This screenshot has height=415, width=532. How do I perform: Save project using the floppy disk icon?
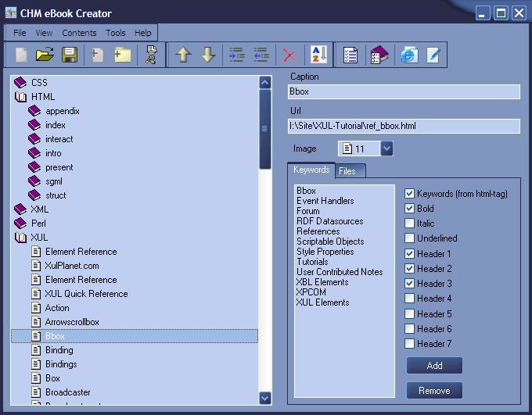coord(69,55)
